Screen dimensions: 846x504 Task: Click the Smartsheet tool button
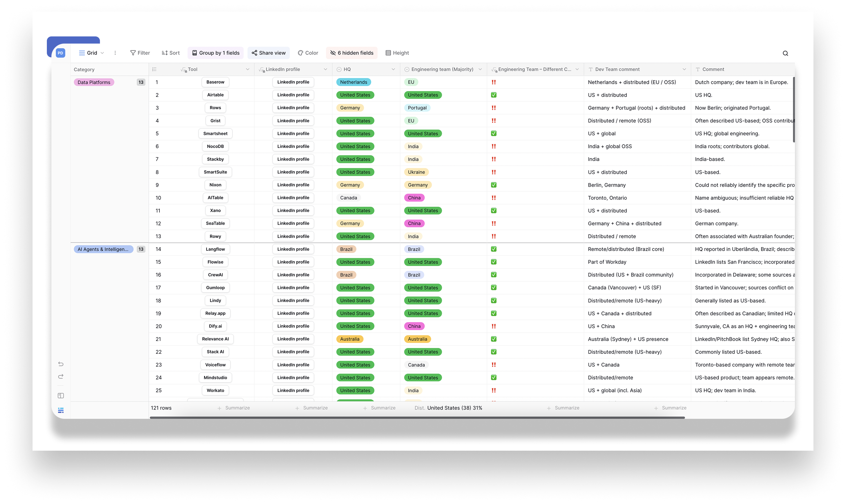point(215,133)
